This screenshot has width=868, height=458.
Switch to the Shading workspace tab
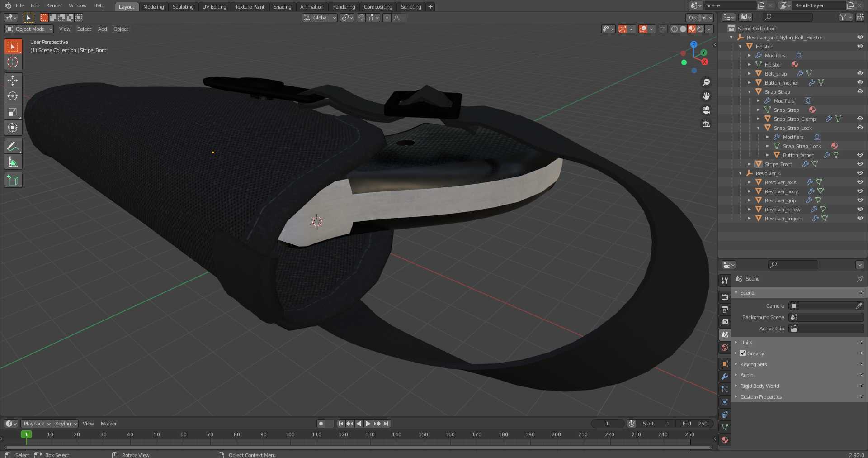point(282,7)
